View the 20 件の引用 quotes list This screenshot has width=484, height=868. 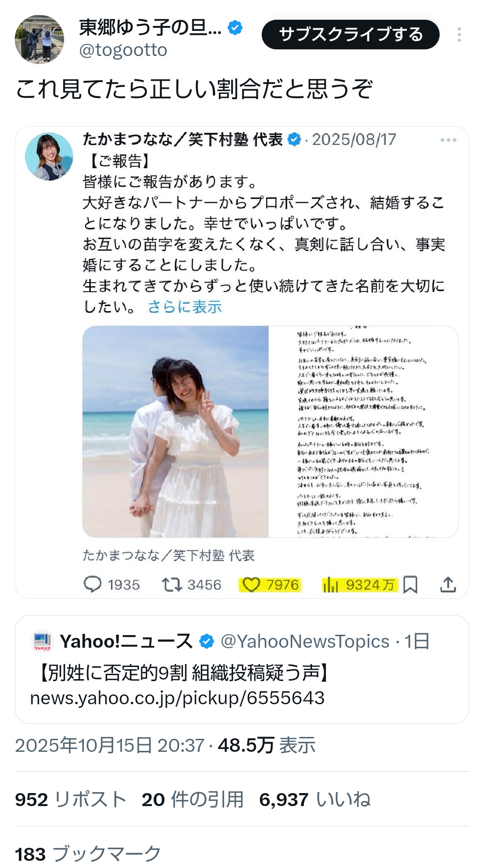point(193,799)
